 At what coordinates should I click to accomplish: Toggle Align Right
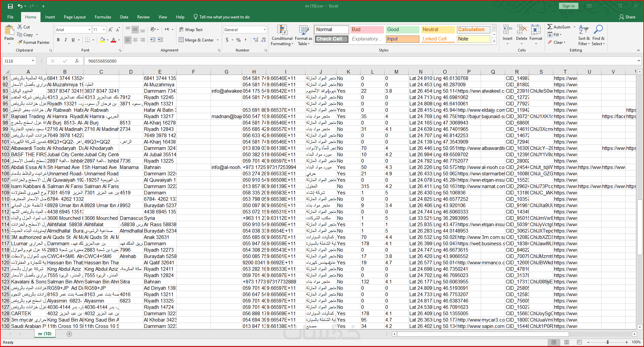[143, 40]
